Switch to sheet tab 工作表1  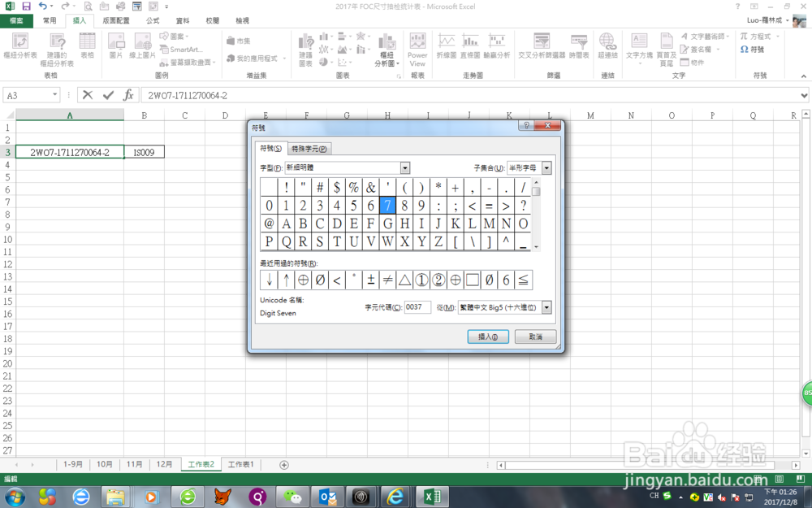(x=241, y=464)
